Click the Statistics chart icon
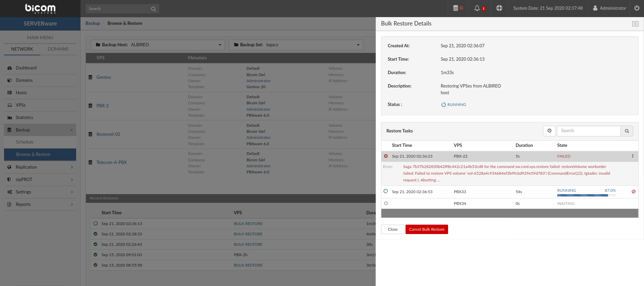Screen dimensions: 644x286 pos(9,118)
